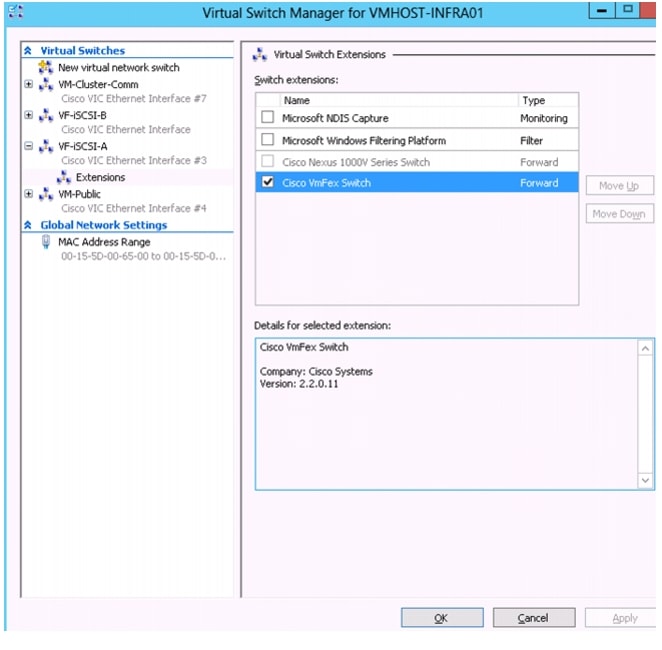Click the 00-15-5D-00-65-00 MAC range text

coord(144,256)
